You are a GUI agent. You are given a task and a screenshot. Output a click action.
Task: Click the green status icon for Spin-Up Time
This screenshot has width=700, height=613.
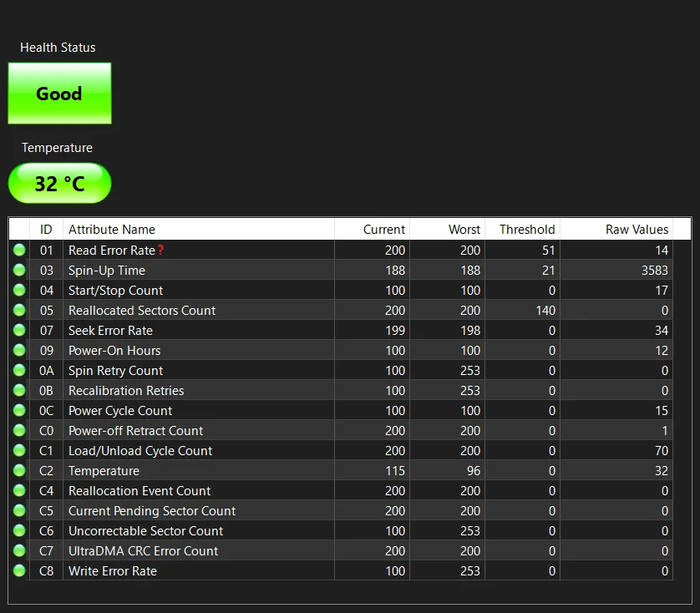pos(19,270)
